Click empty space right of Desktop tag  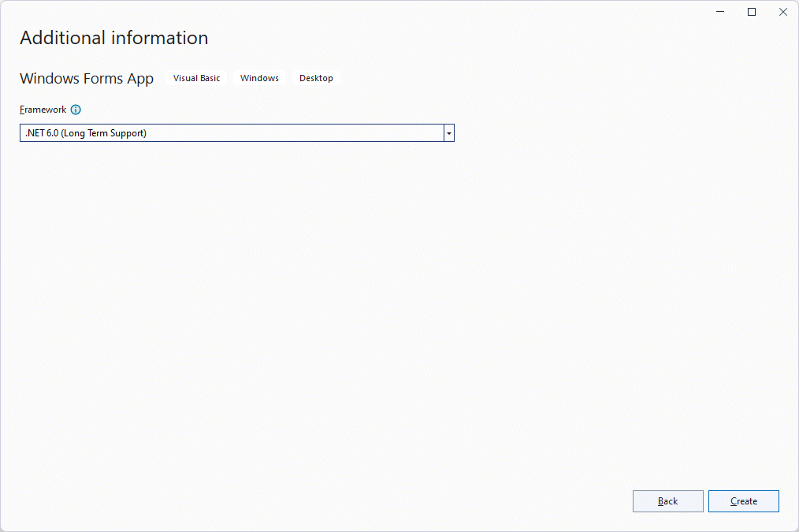pyautogui.click(x=512, y=78)
